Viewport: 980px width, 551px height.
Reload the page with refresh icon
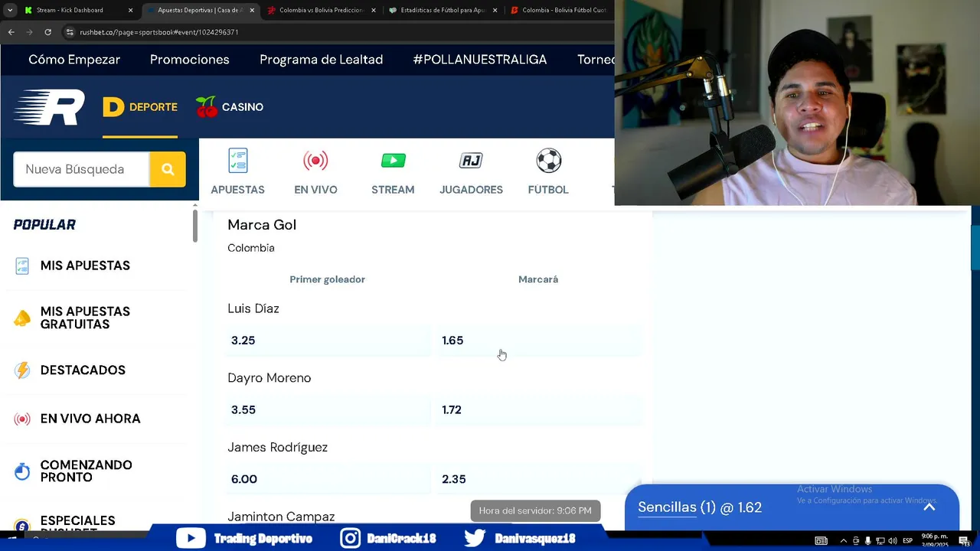(x=48, y=32)
